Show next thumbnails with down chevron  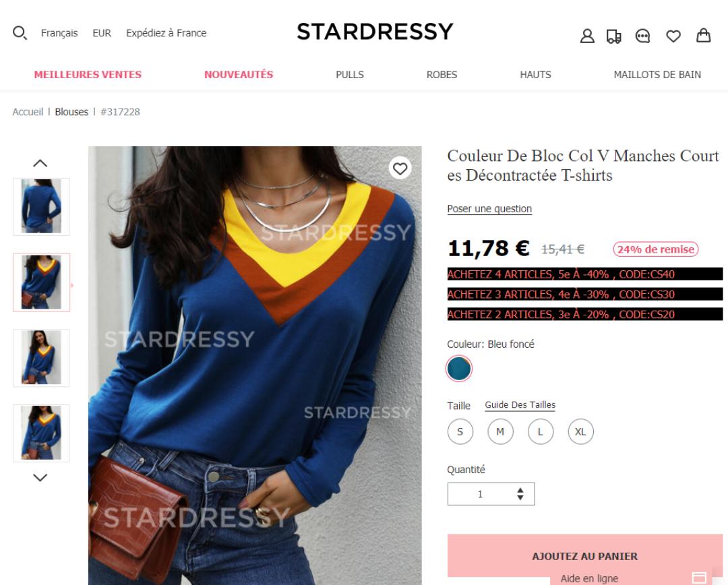[40, 477]
